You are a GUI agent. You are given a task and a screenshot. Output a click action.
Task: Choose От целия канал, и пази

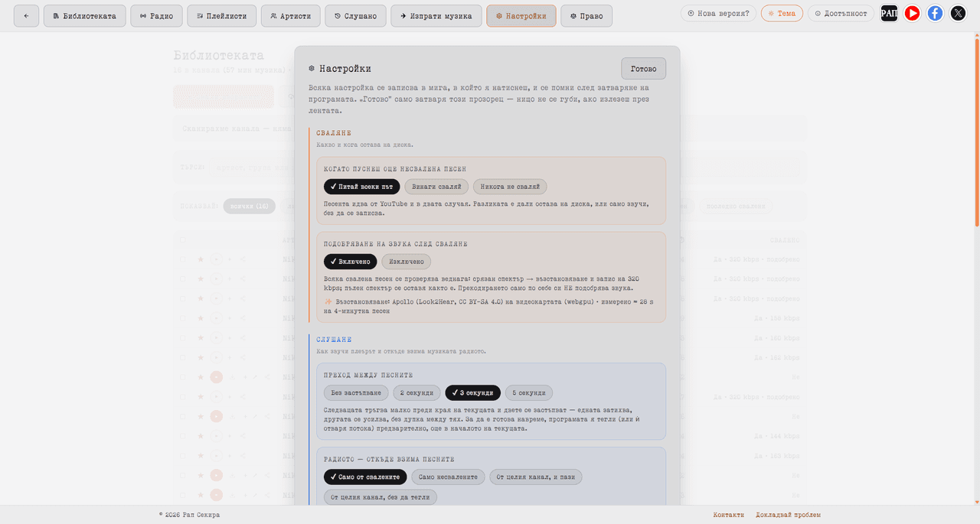click(536, 477)
